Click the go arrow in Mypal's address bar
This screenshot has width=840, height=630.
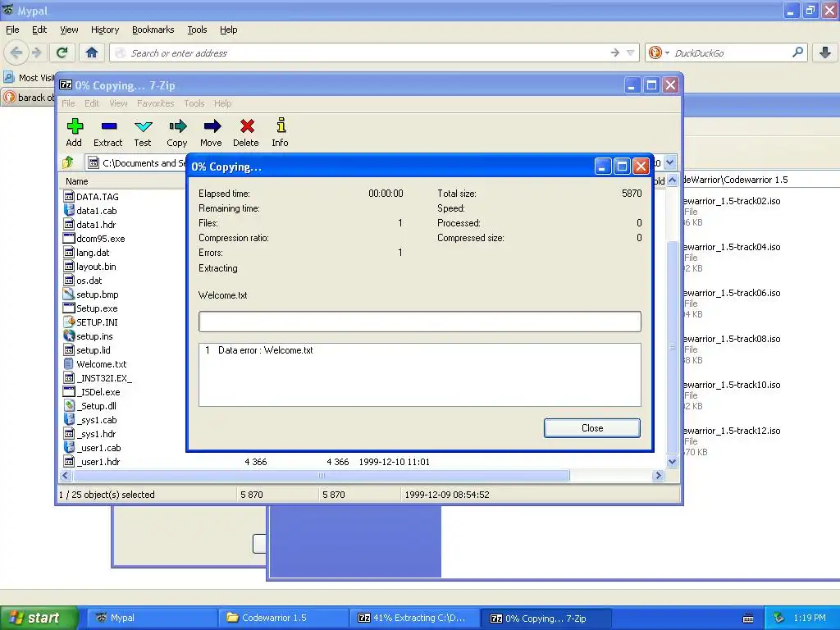(x=615, y=52)
